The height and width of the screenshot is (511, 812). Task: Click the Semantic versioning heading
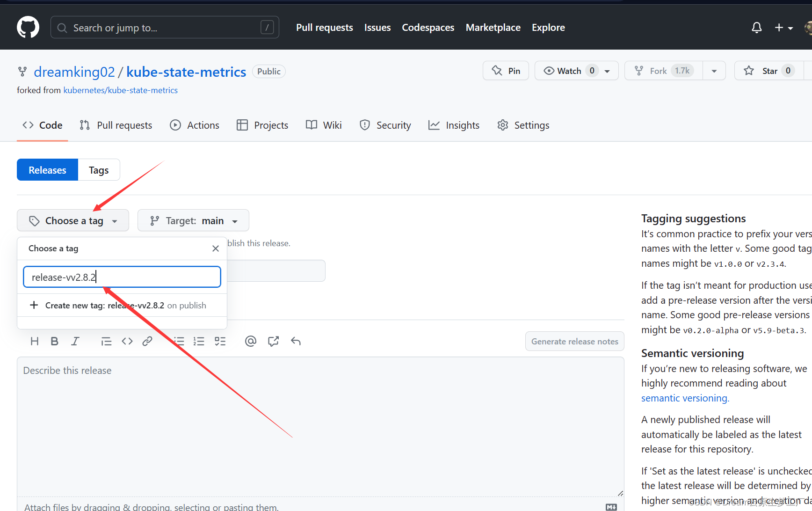pyautogui.click(x=692, y=353)
